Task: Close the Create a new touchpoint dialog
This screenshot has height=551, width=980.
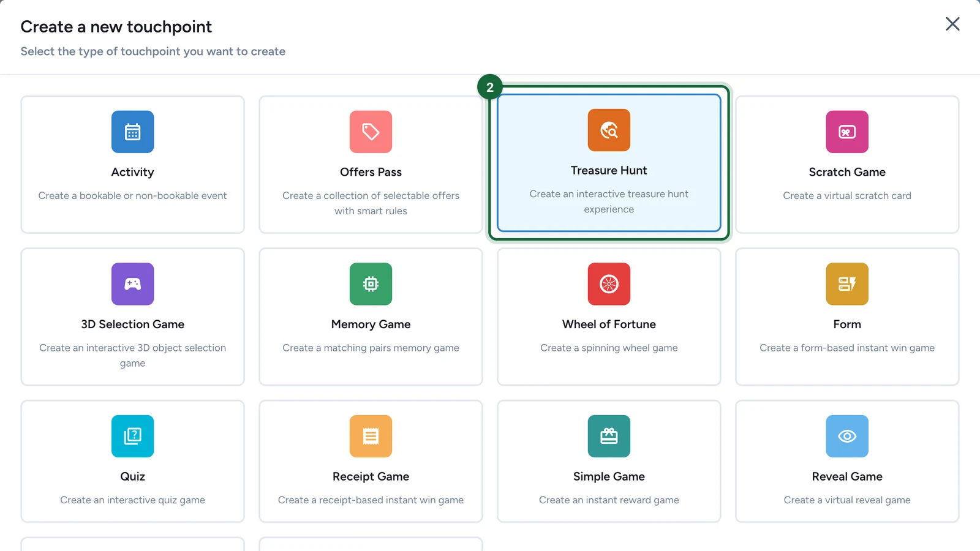Action: point(952,24)
